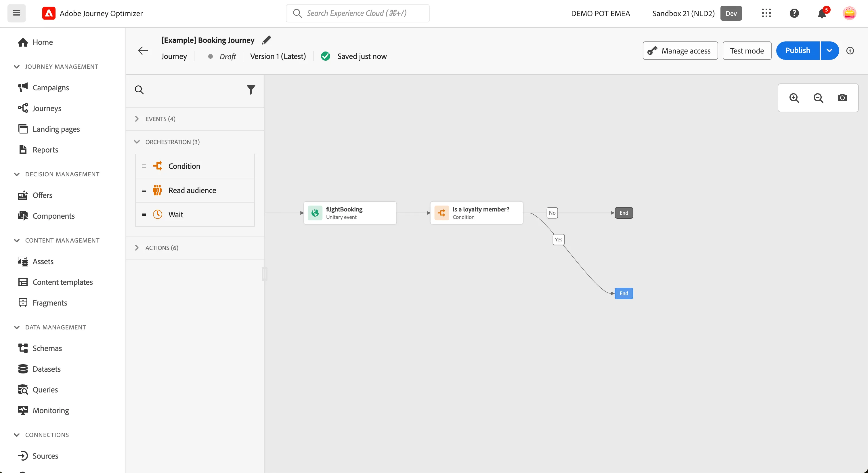Viewport: 868px width, 473px height.
Task: Click the palette search field
Action: pyautogui.click(x=187, y=90)
